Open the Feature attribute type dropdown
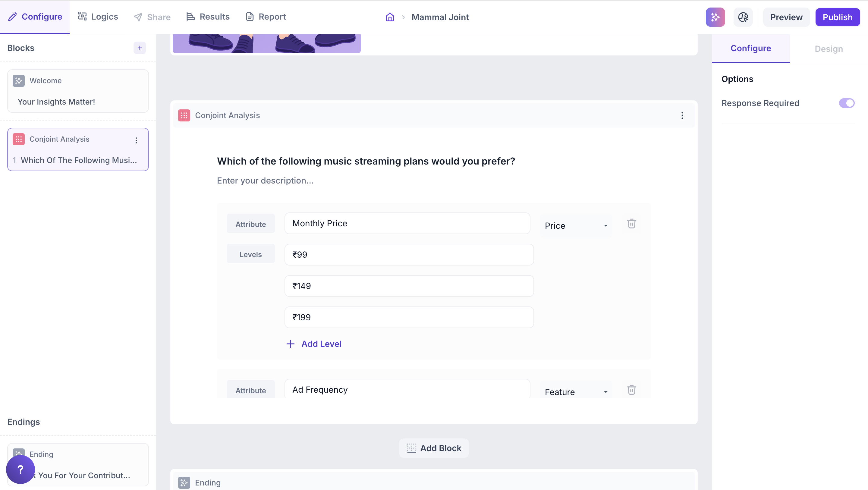 point(576,392)
